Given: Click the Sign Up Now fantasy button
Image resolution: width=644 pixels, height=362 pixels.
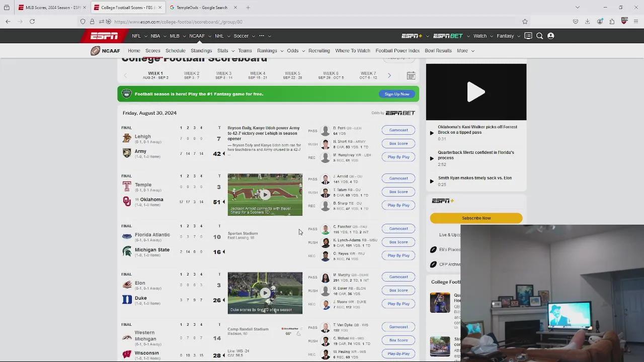Looking at the screenshot, I should pyautogui.click(x=397, y=94).
